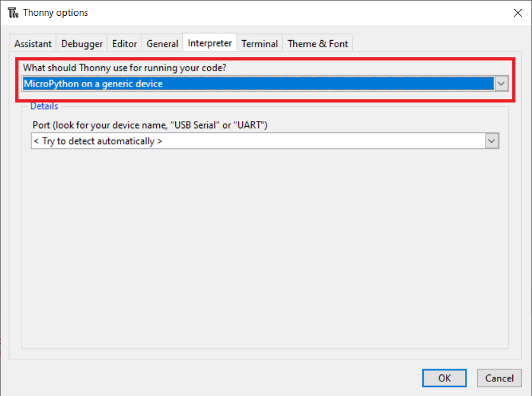Open the Theme & Font tab
The height and width of the screenshot is (396, 532).
(317, 44)
